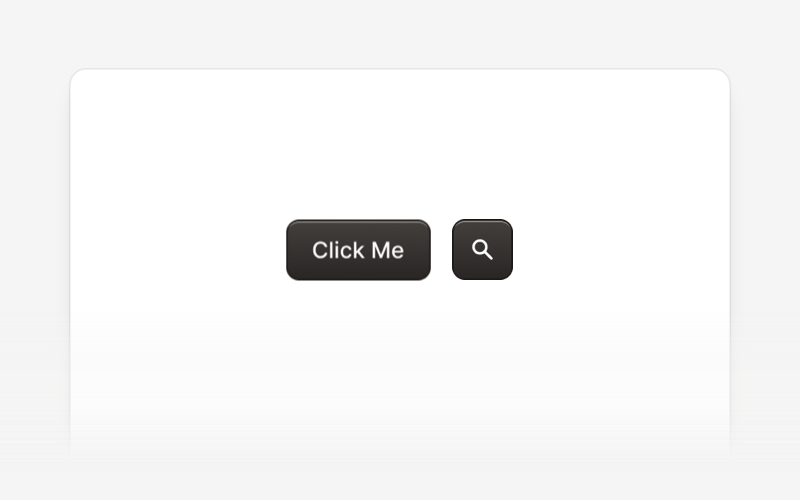Choose the wide dark text button
The height and width of the screenshot is (500, 800).
point(358,250)
